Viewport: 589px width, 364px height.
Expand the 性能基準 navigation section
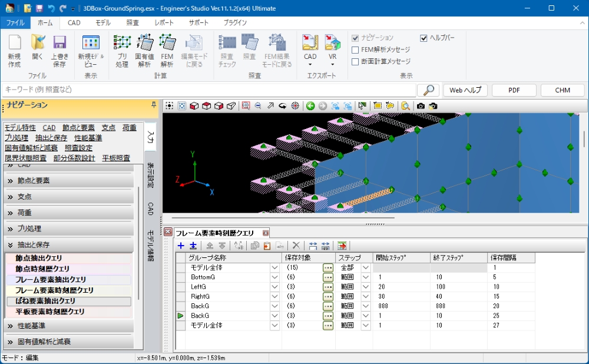pos(69,326)
